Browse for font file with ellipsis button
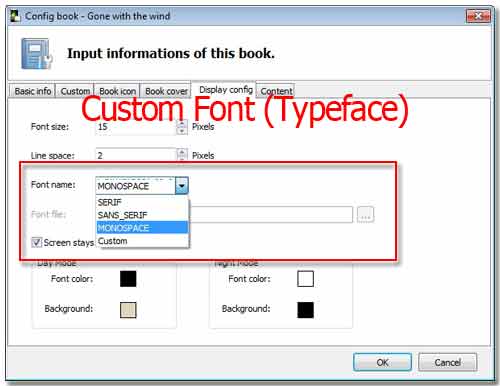 click(x=365, y=214)
